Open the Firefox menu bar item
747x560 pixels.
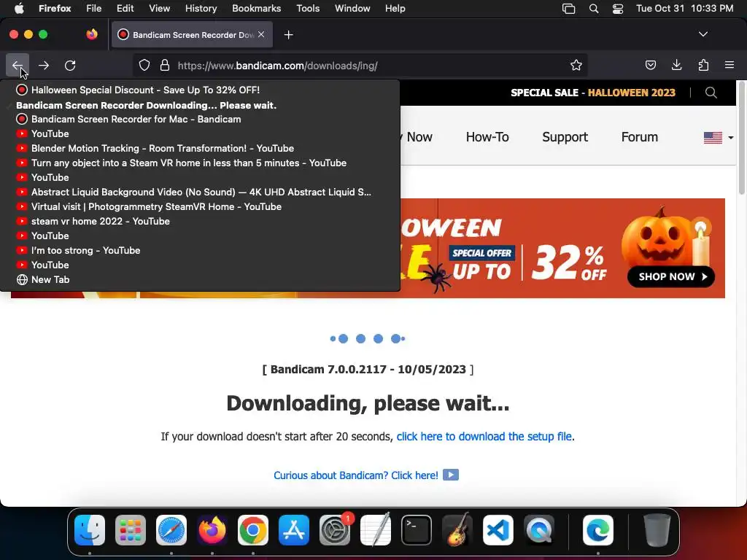55,8
